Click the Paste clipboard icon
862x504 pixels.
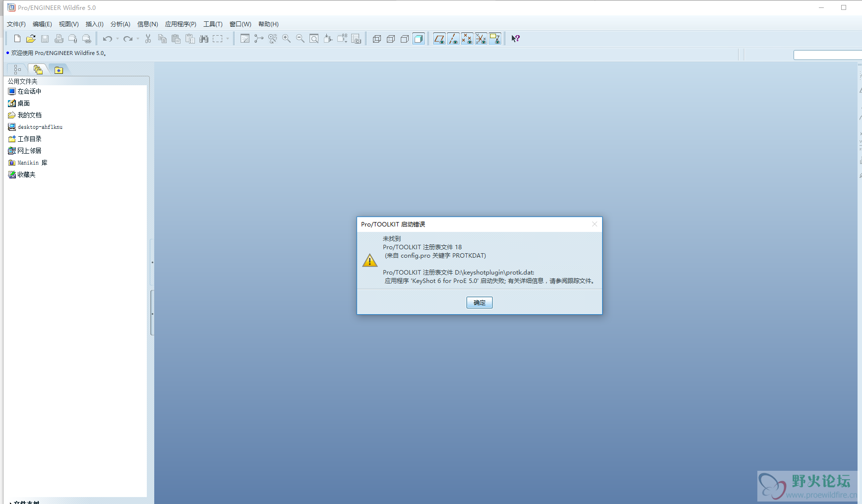(x=176, y=39)
